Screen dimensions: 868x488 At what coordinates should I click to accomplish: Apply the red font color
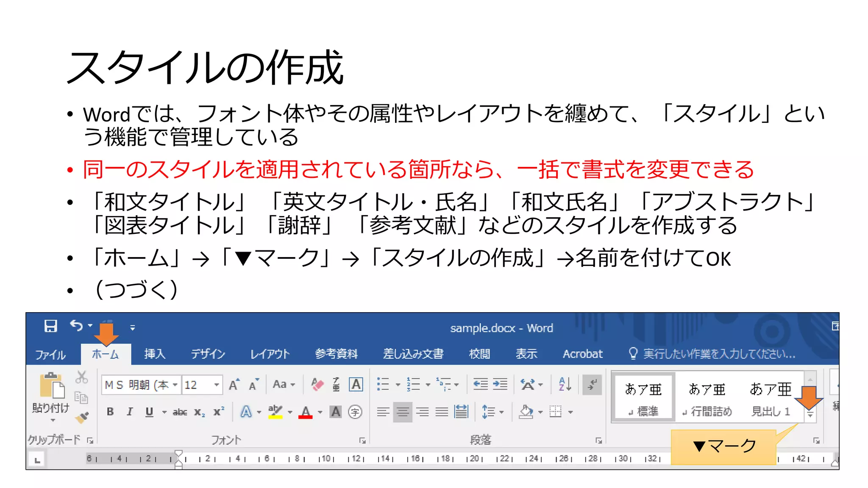(x=306, y=412)
